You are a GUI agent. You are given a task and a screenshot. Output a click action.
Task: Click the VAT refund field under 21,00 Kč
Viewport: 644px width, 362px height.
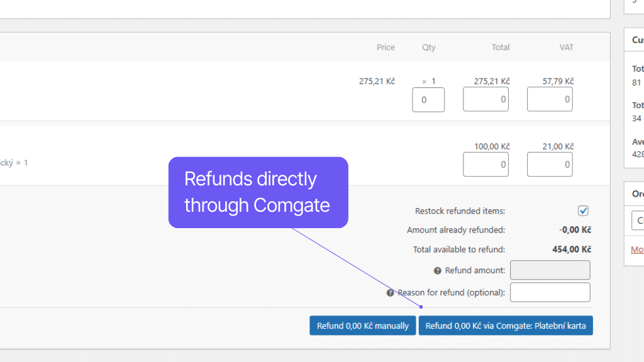pos(550,164)
